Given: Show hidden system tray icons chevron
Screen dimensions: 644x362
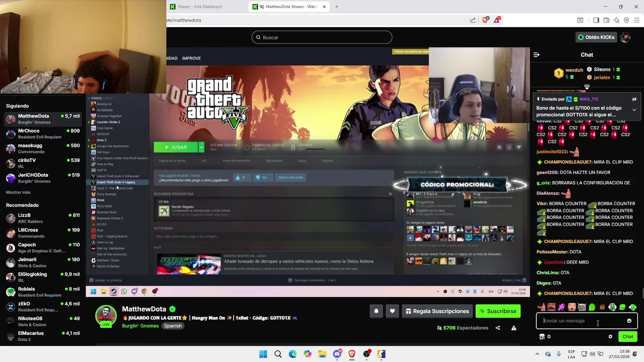Looking at the screenshot, I should [537, 354].
